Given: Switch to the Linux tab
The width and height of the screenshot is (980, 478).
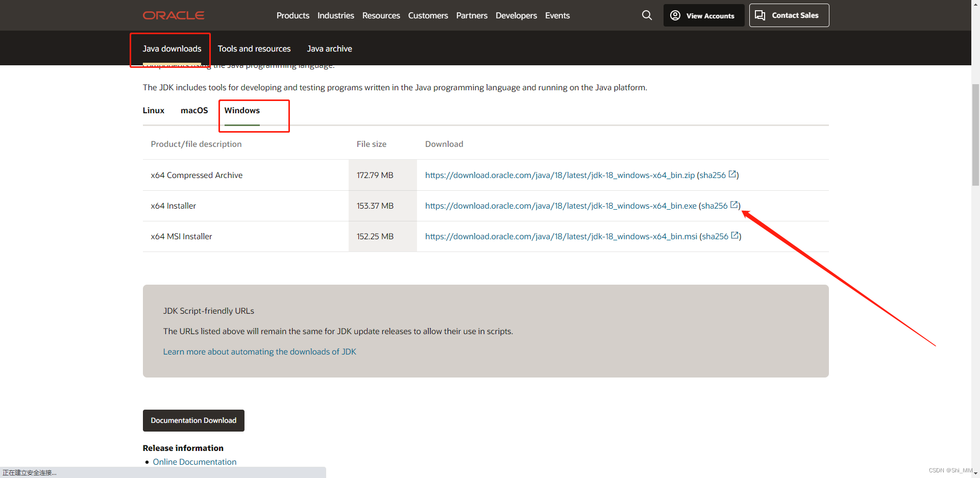Looking at the screenshot, I should click(154, 110).
